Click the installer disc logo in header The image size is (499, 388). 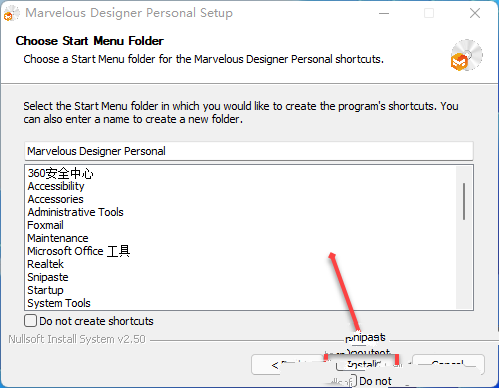coord(466,55)
